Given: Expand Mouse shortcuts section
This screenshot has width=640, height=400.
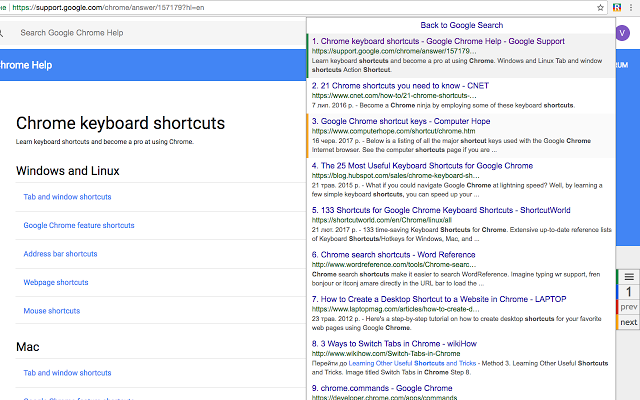Looking at the screenshot, I should [x=52, y=311].
